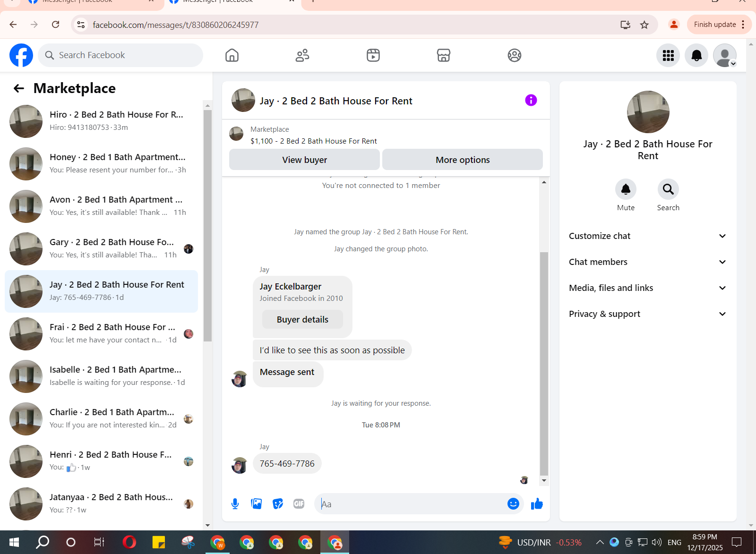Screen dimensions: 756x554
Task: Open Chrome profile icon in toolbar
Action: pos(674,25)
